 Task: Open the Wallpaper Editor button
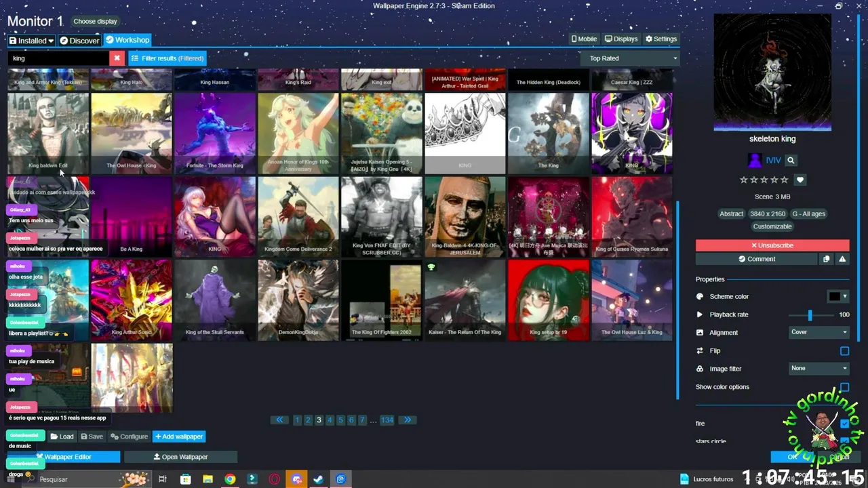pos(64,457)
